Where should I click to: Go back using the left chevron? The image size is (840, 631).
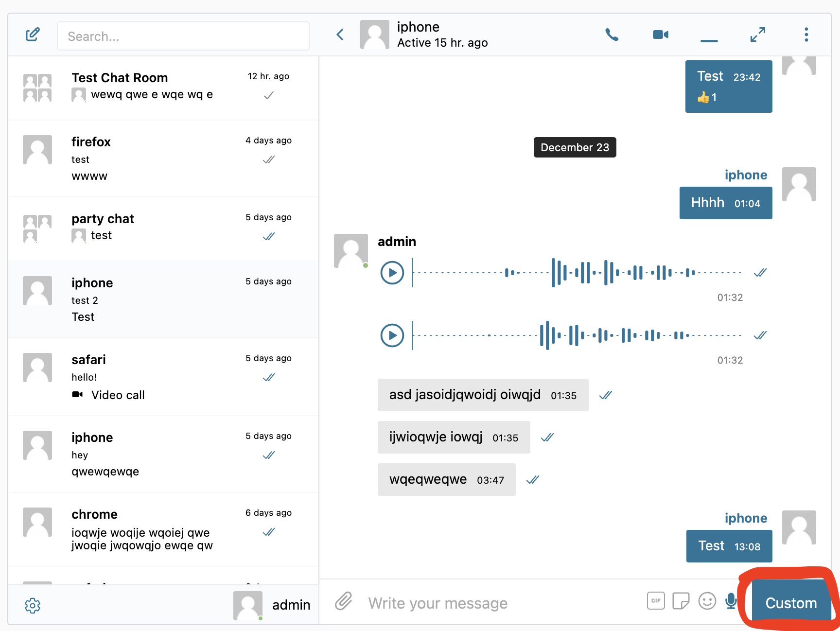pos(340,35)
